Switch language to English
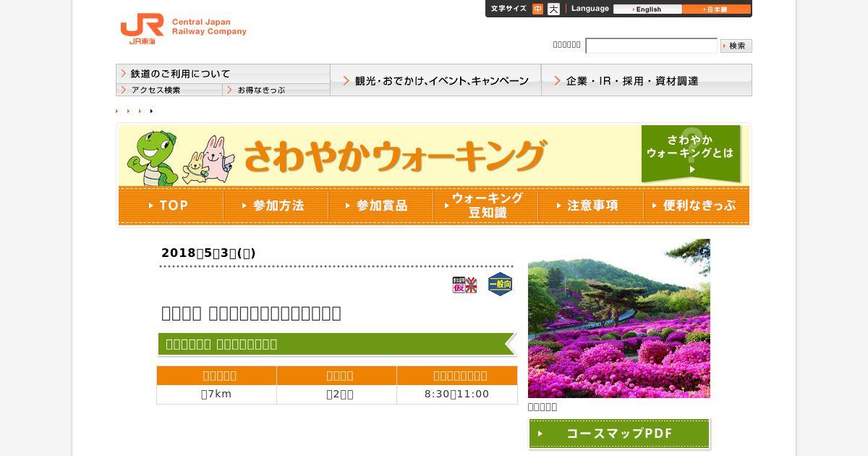This screenshot has height=456, width=868. click(647, 9)
